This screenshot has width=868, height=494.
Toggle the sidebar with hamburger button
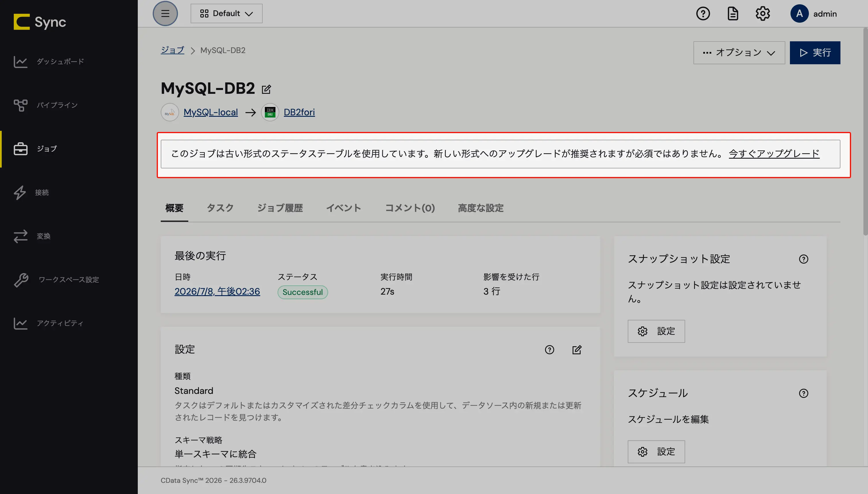(x=165, y=13)
